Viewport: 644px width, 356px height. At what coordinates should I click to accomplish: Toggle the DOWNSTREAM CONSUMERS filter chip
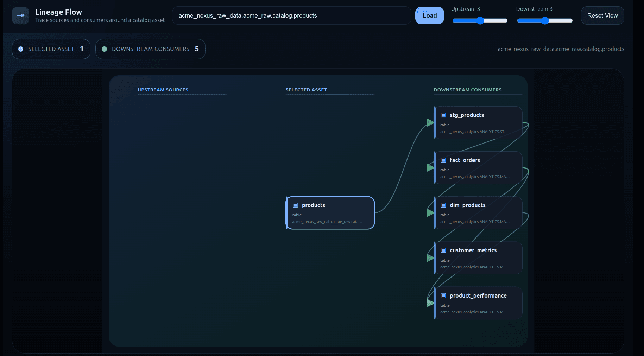(x=150, y=49)
